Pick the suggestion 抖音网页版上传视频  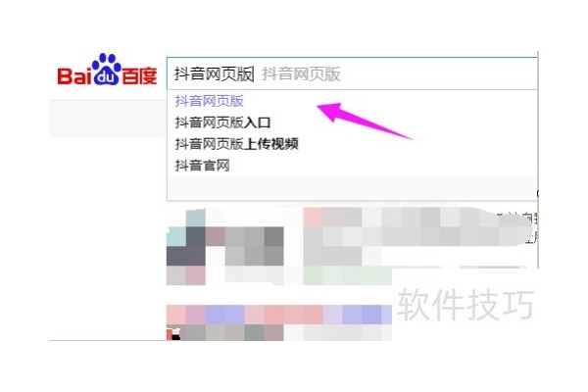[236, 144]
